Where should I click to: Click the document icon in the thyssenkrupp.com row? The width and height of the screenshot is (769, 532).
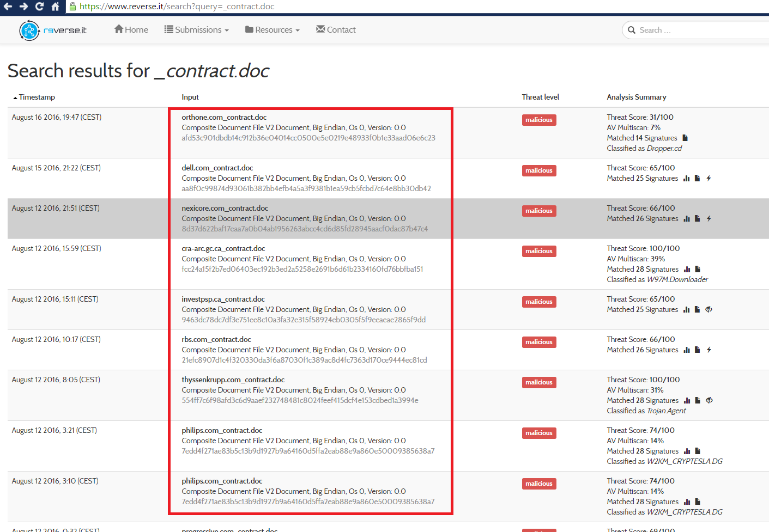point(698,400)
